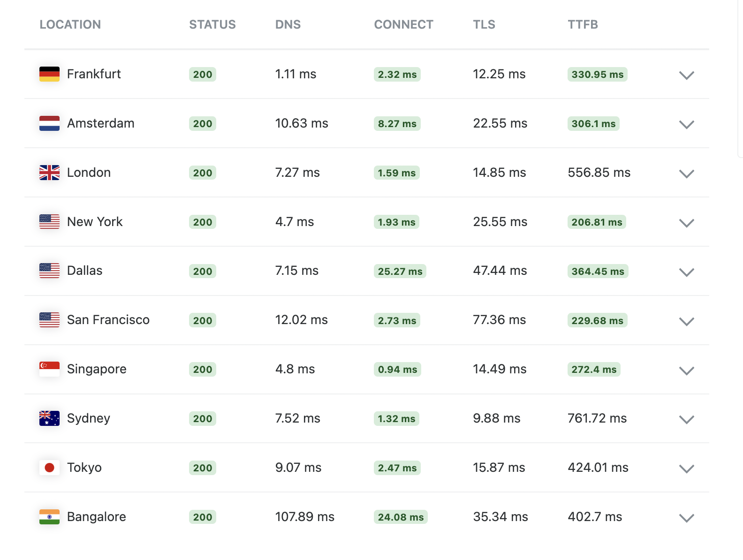Click the DNS column header
The height and width of the screenshot is (560, 743).
pyautogui.click(x=288, y=24)
